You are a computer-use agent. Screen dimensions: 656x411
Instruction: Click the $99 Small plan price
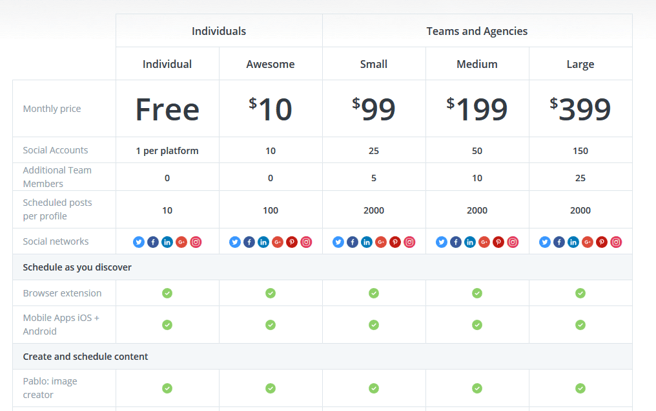[374, 109]
